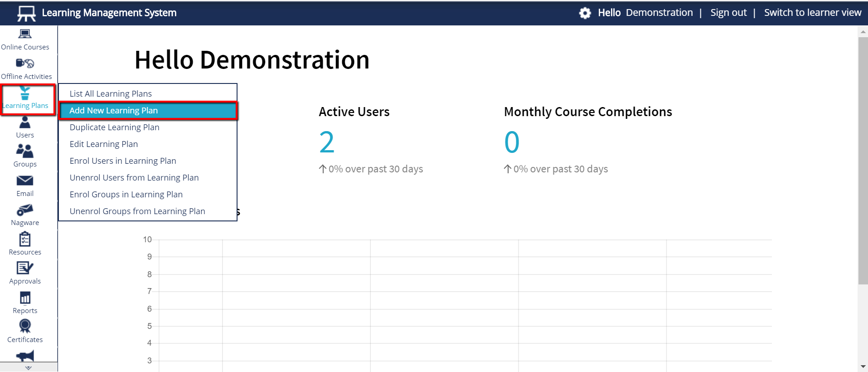868x372 pixels.
Task: Open the Groups sidebar icon
Action: pos(25,151)
